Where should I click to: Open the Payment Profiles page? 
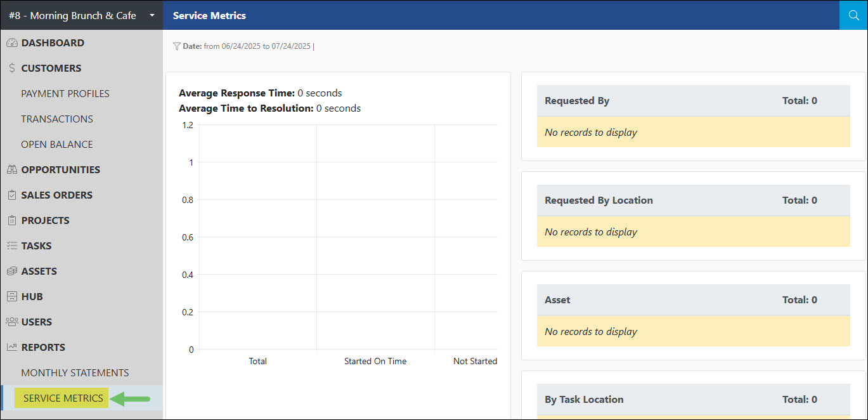pyautogui.click(x=66, y=93)
